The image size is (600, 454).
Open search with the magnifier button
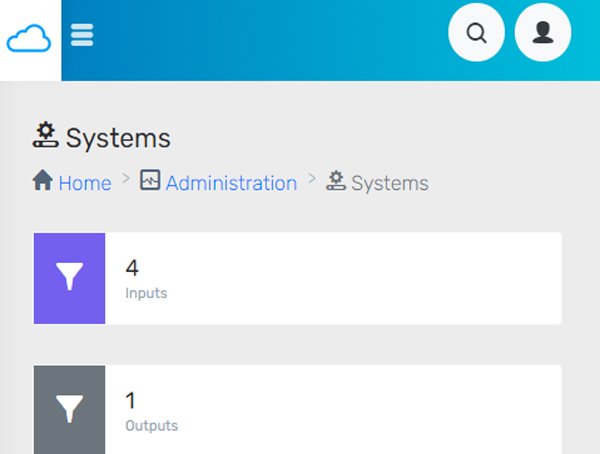[x=477, y=33]
